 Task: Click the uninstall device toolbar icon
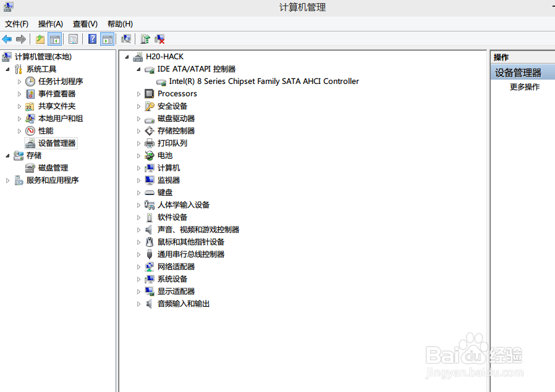pyautogui.click(x=158, y=39)
